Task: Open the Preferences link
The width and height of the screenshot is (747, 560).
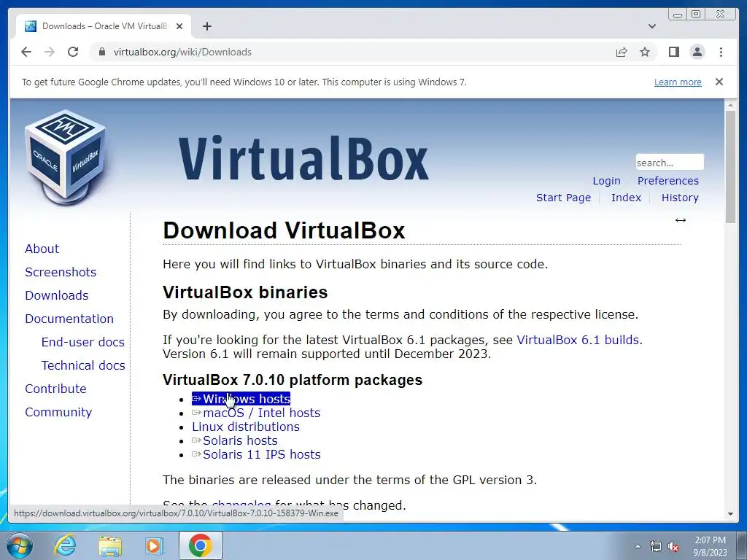Action: click(x=668, y=181)
